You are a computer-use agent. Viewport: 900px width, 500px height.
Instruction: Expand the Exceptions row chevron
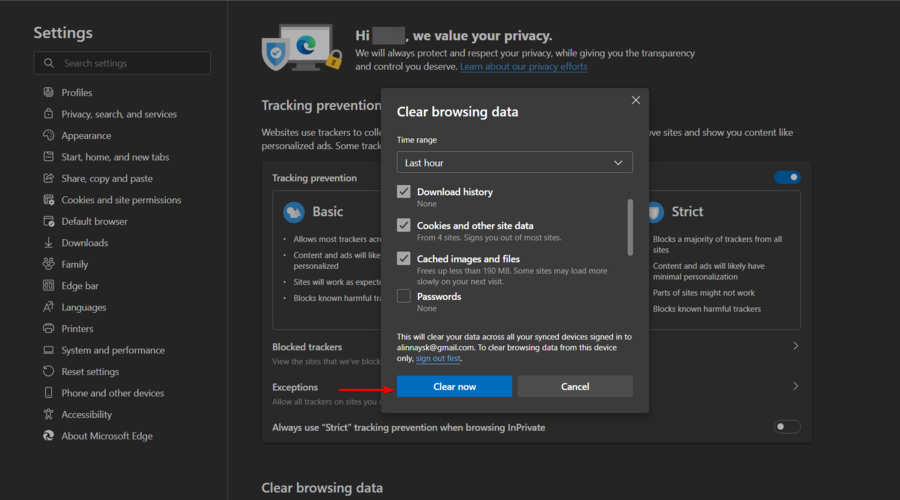(x=796, y=386)
